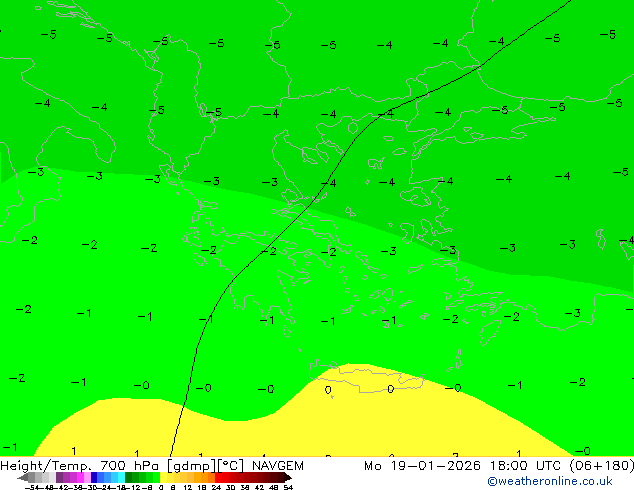Click the '-12' label under the colorbar
The width and height of the screenshot is (634, 490).
click(133, 488)
